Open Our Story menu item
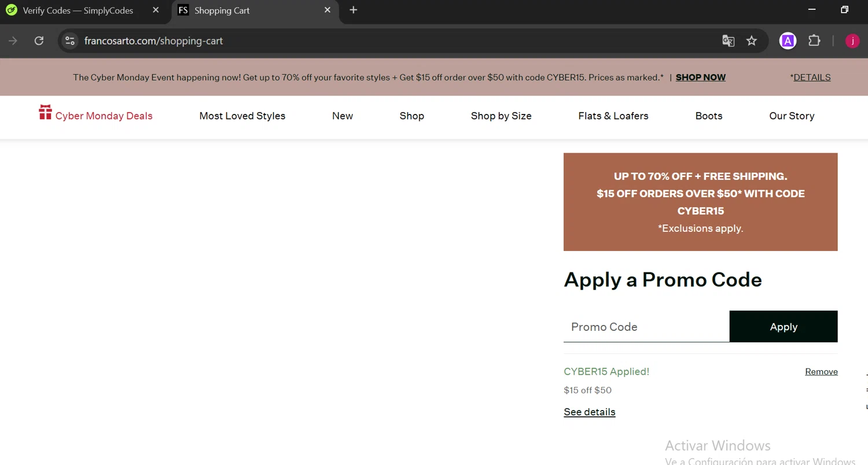868x465 pixels. (x=792, y=116)
